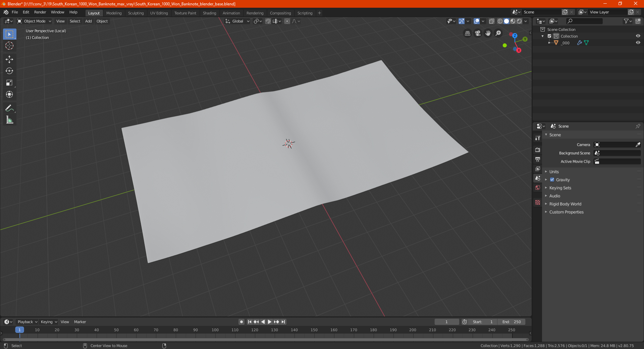Click frame 100 on timeline ruler
644x349 pixels.
(215, 330)
